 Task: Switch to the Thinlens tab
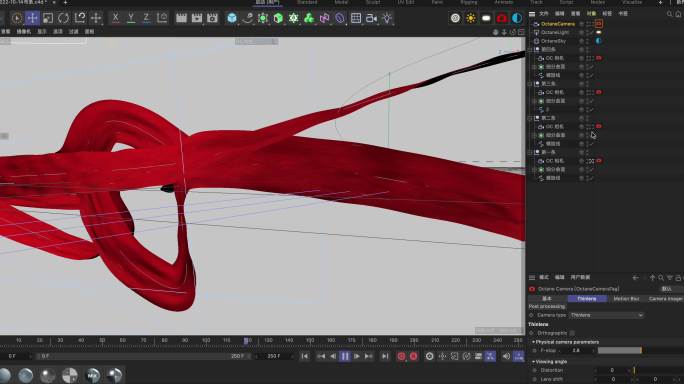(587, 298)
